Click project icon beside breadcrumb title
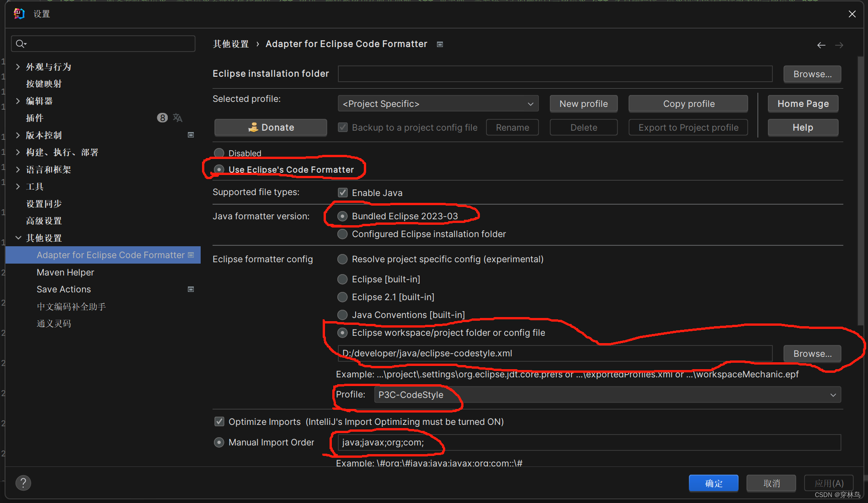868x503 pixels. 440,44
